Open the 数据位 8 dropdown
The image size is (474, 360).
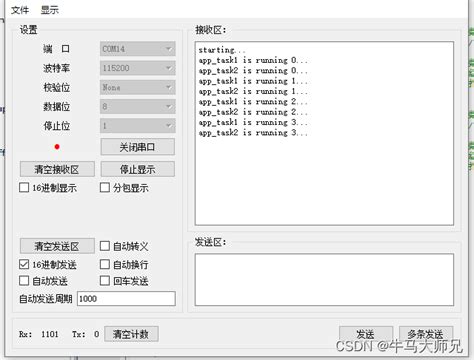coord(138,107)
